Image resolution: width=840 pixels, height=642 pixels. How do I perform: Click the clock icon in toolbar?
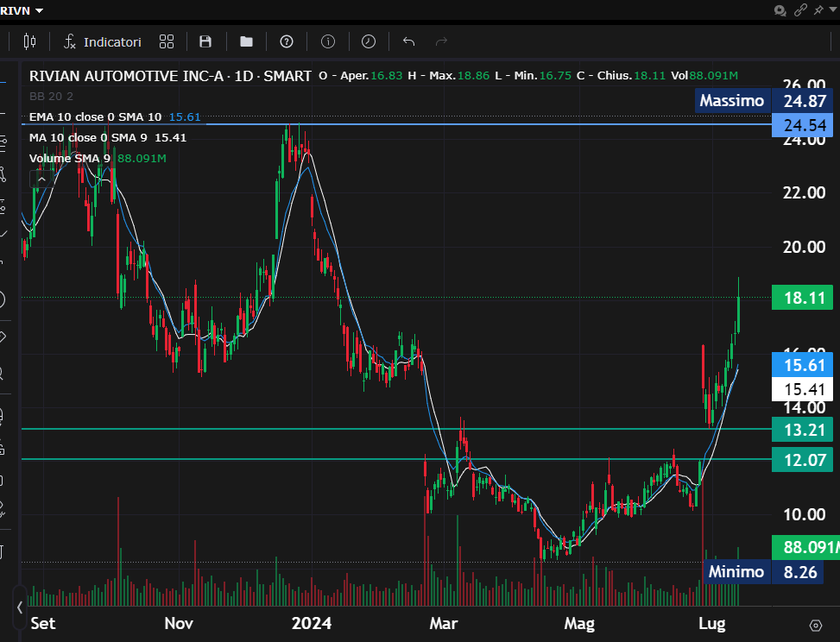(x=368, y=41)
